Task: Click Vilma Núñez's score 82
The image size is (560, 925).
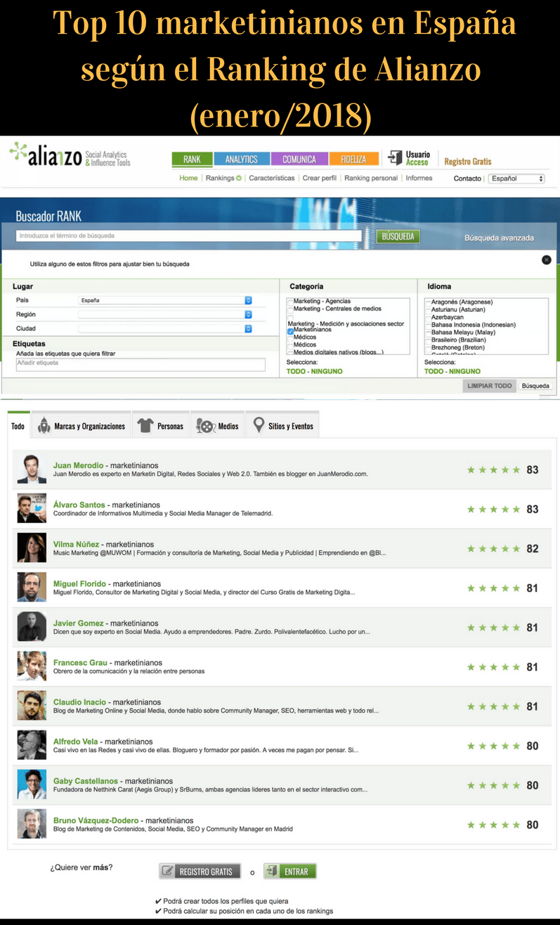Action: click(533, 548)
